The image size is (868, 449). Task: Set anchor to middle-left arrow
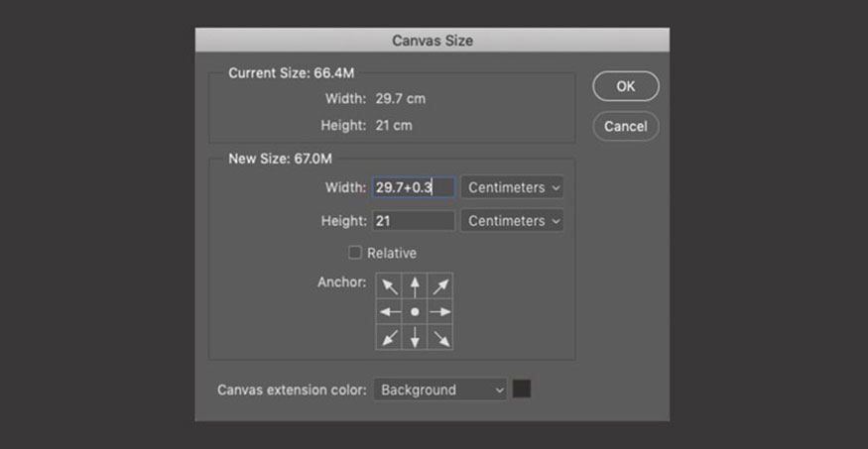(x=389, y=312)
